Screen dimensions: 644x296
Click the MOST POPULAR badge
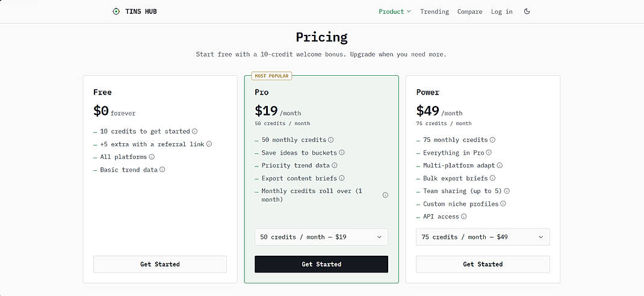click(x=271, y=76)
